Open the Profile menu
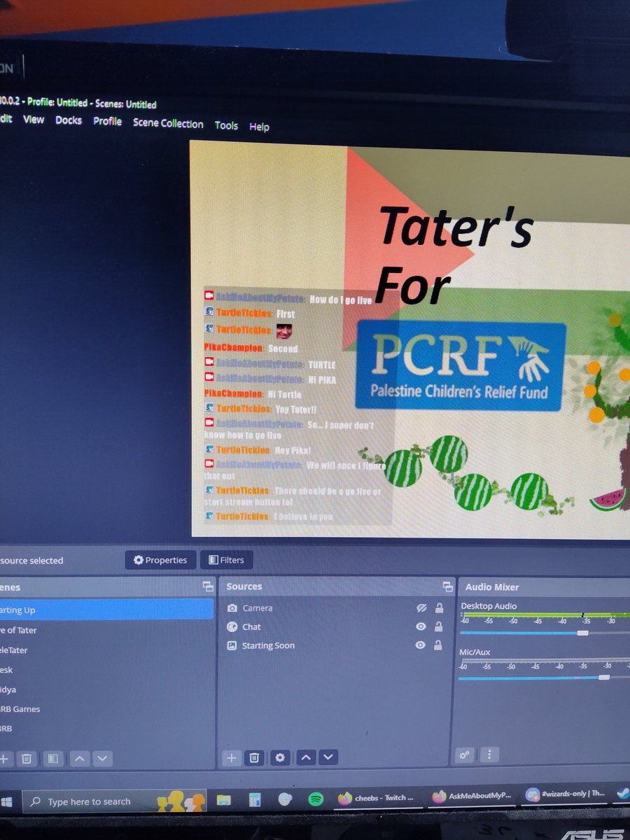 point(107,121)
